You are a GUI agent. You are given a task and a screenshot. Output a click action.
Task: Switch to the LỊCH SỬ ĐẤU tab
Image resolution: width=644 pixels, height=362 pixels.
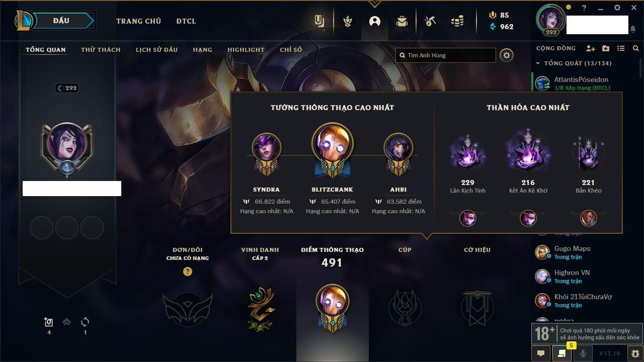coord(156,50)
